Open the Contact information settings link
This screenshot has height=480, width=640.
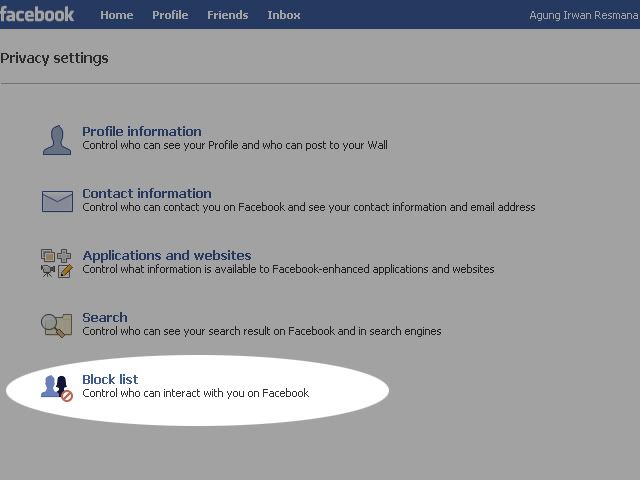(146, 193)
